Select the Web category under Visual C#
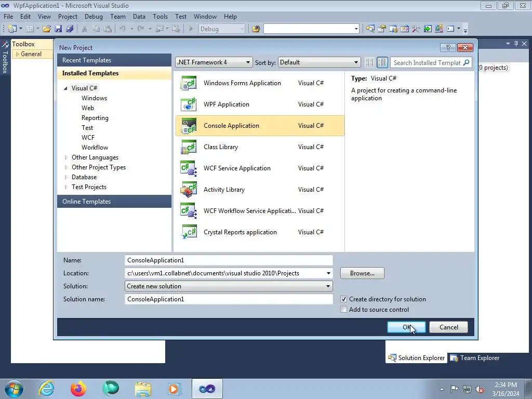 pos(87,108)
